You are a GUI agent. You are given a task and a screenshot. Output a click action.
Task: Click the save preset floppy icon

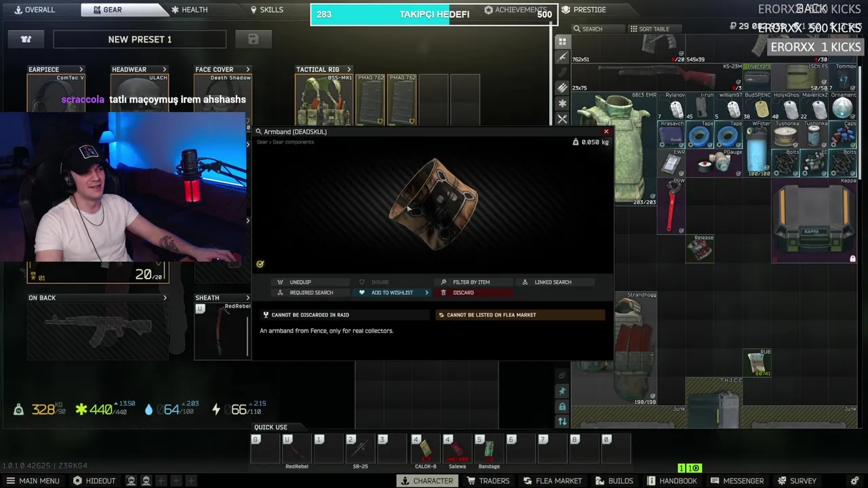click(x=253, y=39)
